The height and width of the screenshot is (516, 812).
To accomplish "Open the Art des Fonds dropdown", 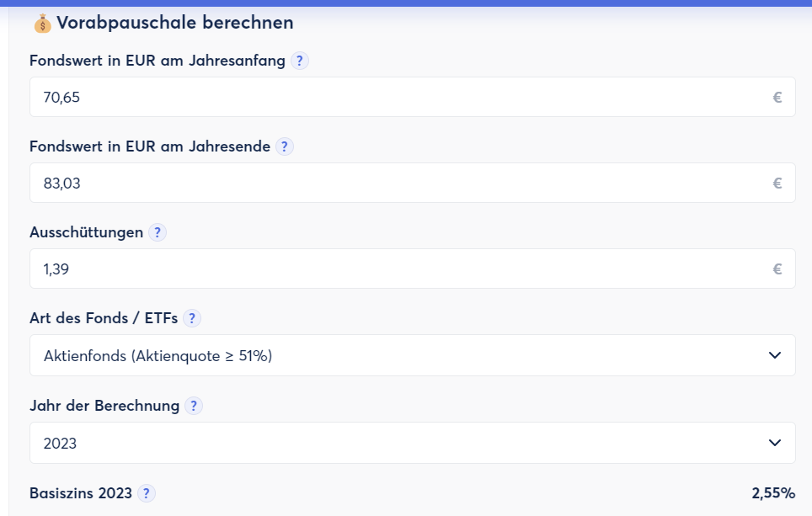I will (x=412, y=356).
